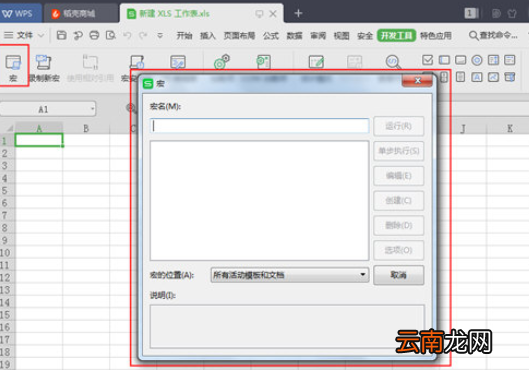Insert an option button form control
Viewport: 529px width, 370px height.
pos(477,60)
